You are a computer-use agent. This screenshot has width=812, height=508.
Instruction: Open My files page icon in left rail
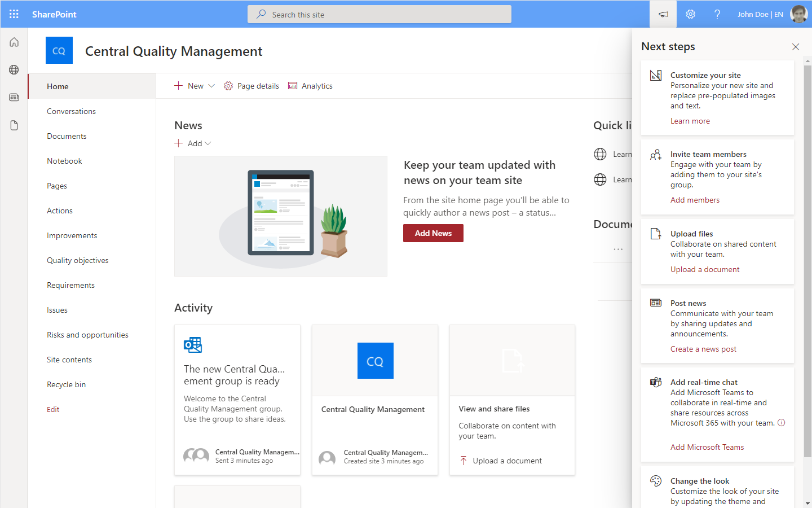click(14, 125)
